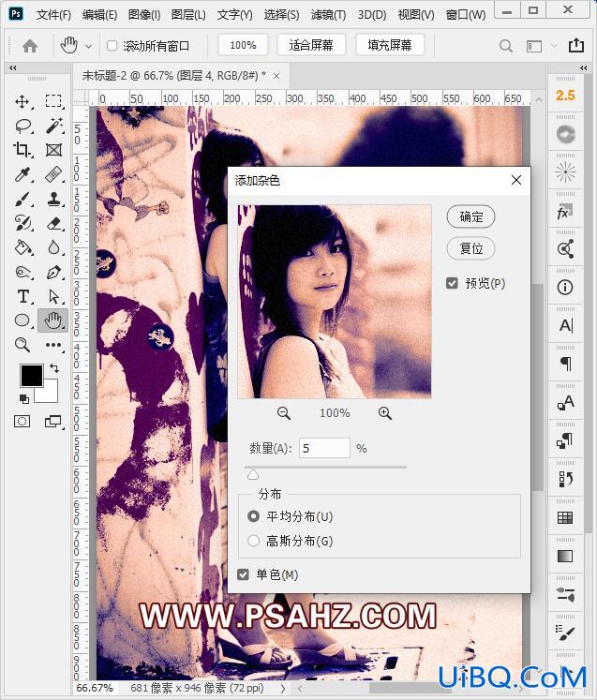Viewport: 597px width, 700px height.
Task: Swap foreground and background colors
Action: (54, 368)
